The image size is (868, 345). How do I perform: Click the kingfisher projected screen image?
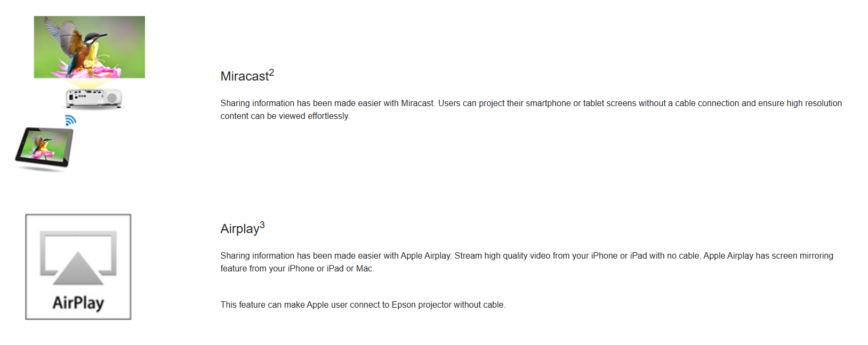tap(89, 47)
